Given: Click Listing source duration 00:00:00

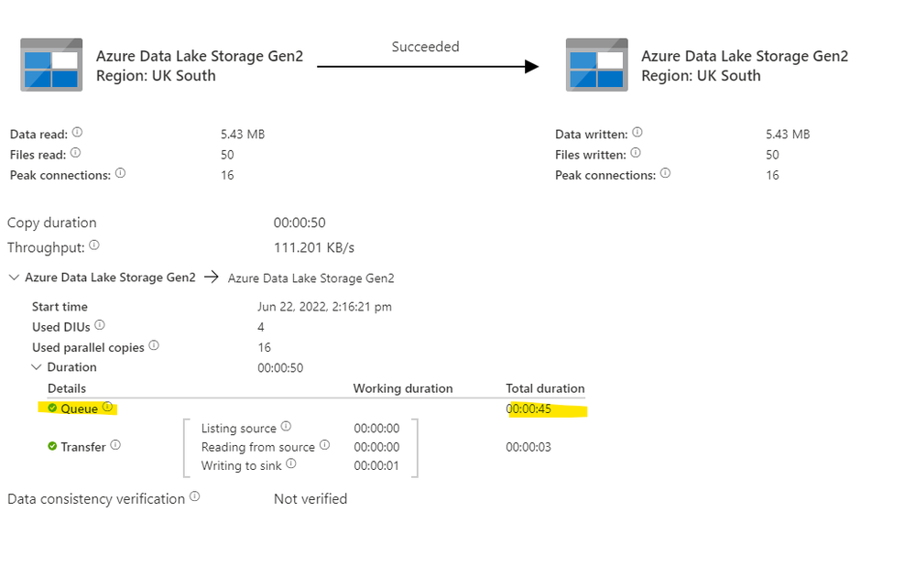Looking at the screenshot, I should pyautogui.click(x=376, y=429).
